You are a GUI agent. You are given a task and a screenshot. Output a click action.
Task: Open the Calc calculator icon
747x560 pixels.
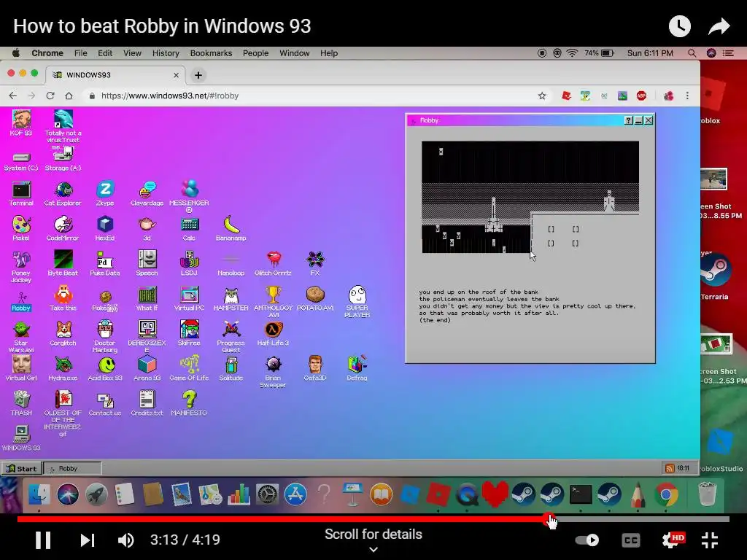pos(189,228)
